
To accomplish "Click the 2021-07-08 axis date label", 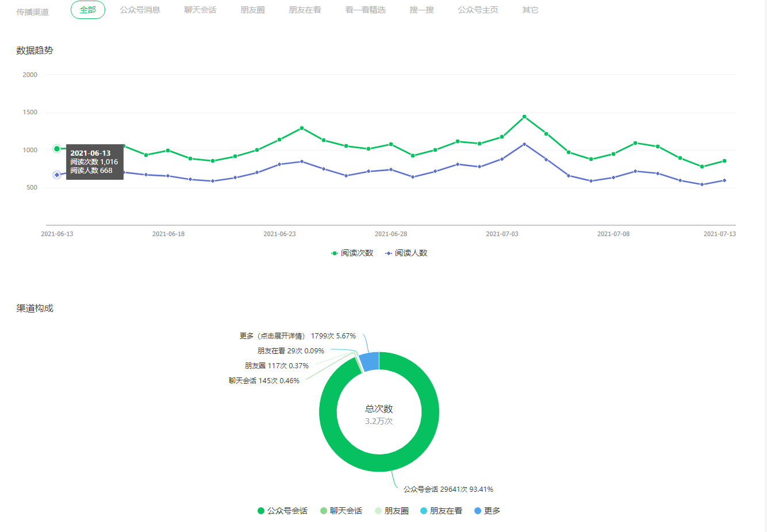I will [613, 234].
